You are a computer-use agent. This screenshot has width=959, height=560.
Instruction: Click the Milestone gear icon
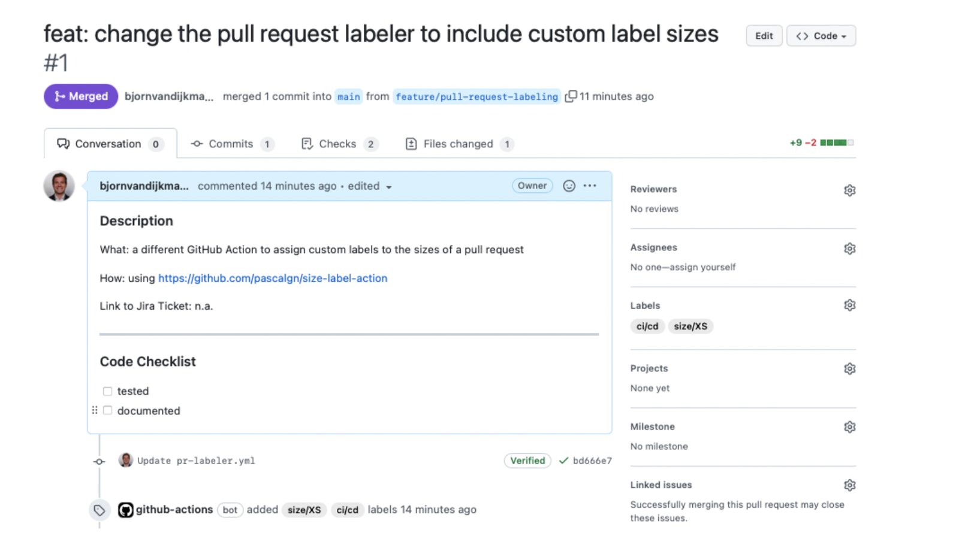click(x=849, y=427)
